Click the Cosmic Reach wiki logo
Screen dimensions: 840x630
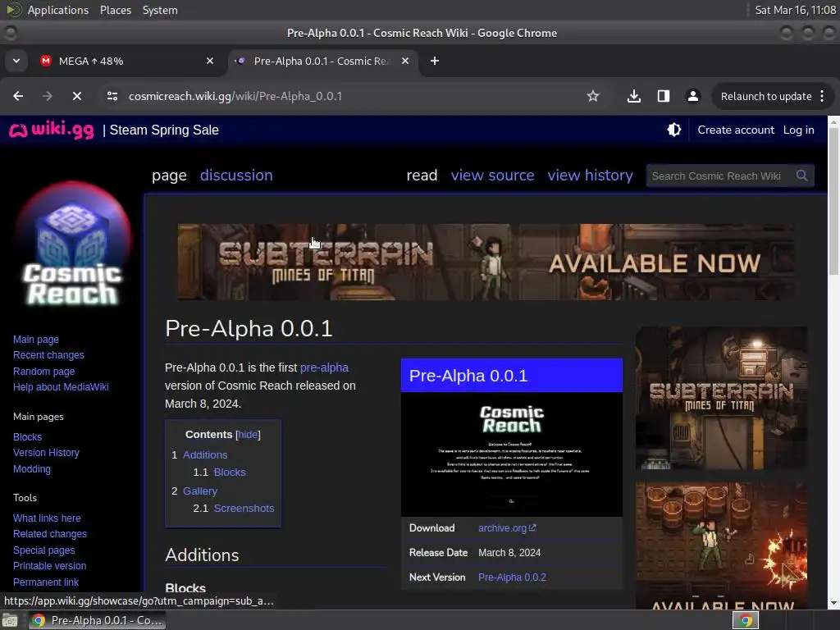[73, 244]
